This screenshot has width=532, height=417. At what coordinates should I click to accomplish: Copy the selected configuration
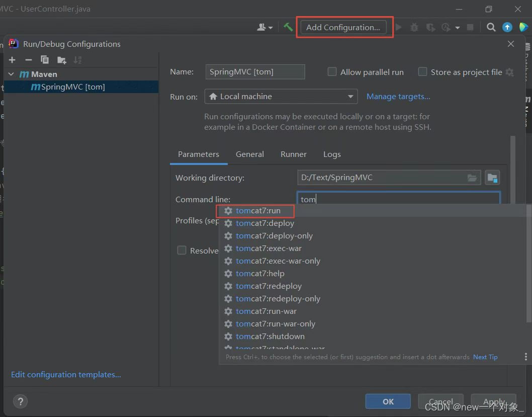45,60
